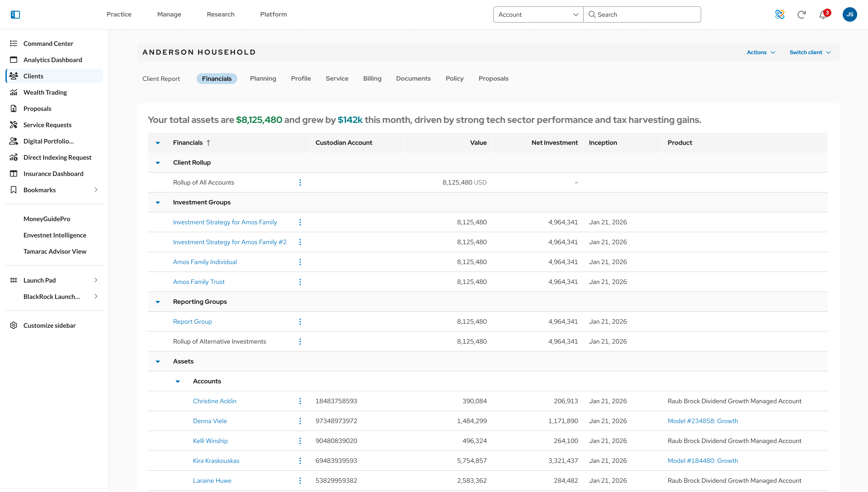Viewport: 868px width, 492px height.
Task: Collapse the Assets section
Action: pos(158,362)
